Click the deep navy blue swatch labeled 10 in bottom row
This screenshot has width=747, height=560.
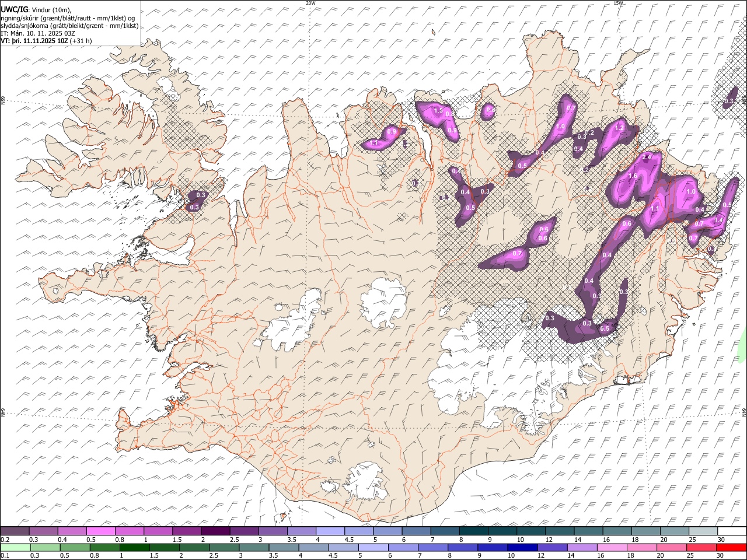point(522,547)
